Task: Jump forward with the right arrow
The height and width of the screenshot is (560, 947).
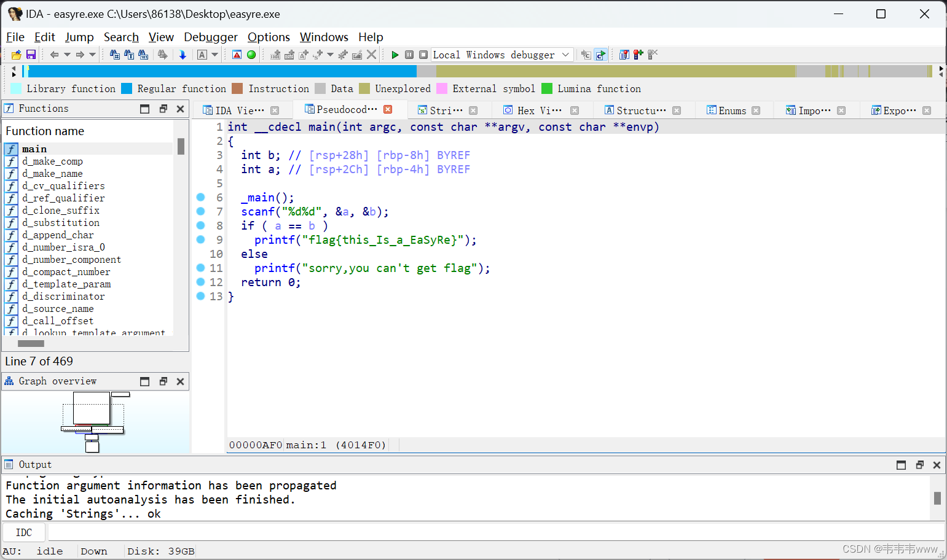Action: (x=80, y=55)
